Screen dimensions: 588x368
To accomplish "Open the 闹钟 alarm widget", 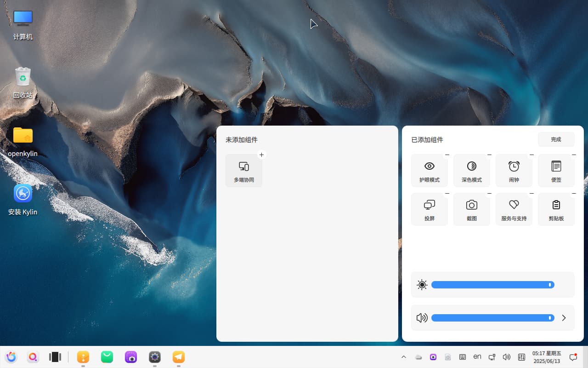I will (x=514, y=170).
